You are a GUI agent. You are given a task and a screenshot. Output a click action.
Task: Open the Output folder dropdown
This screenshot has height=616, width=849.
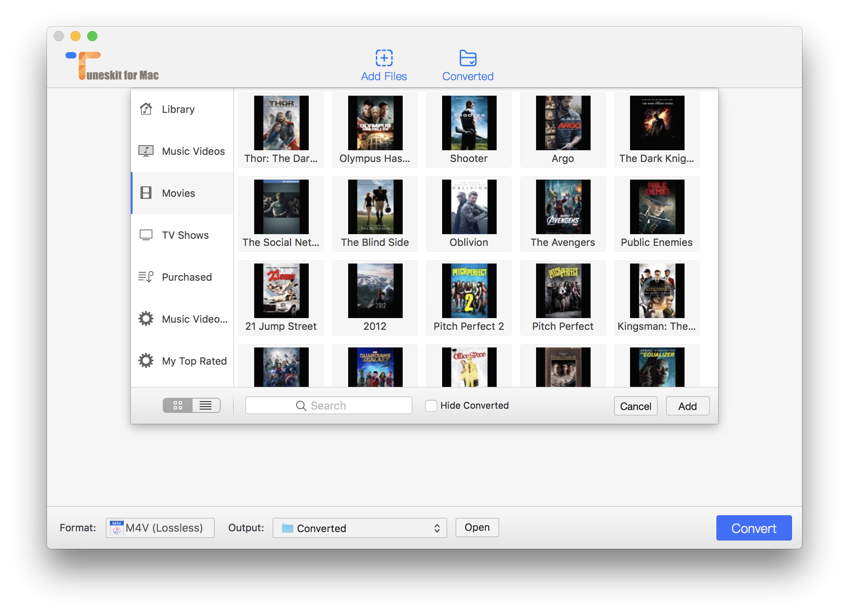click(x=359, y=528)
